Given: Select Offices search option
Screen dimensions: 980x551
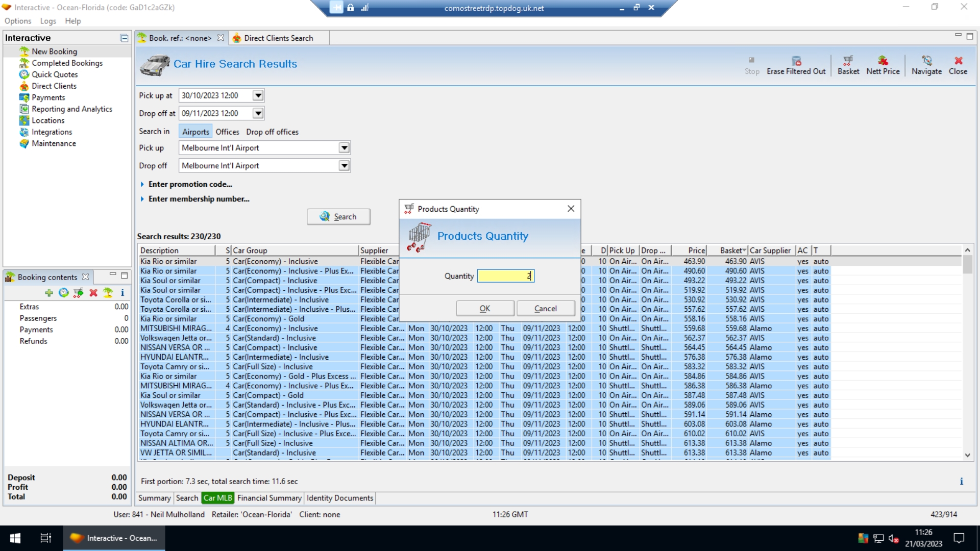Looking at the screenshot, I should pyautogui.click(x=227, y=132).
